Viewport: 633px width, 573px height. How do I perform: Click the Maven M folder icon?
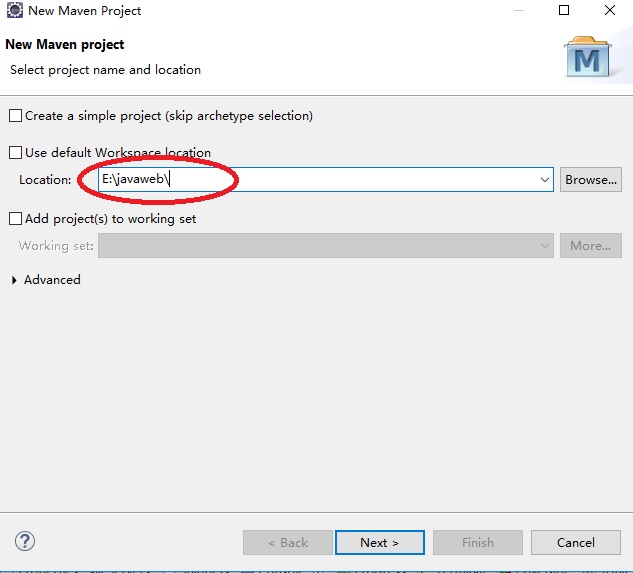(x=587, y=57)
